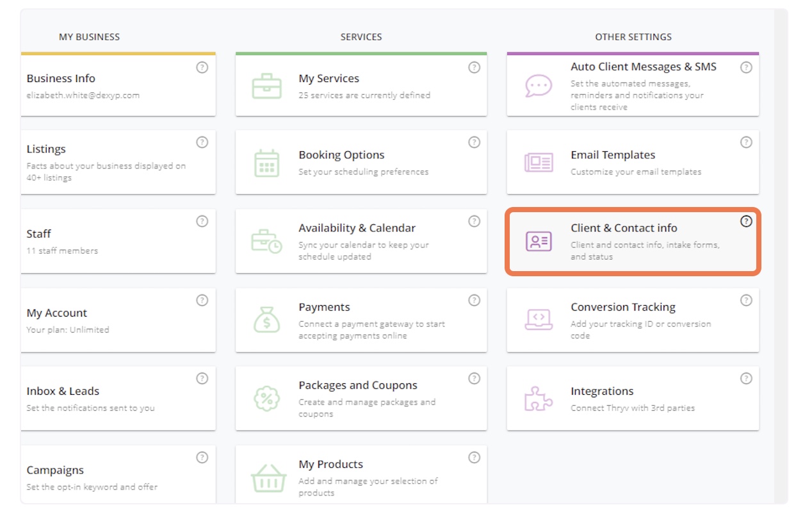
Task: Open the Listings settings card
Action: 118,163
